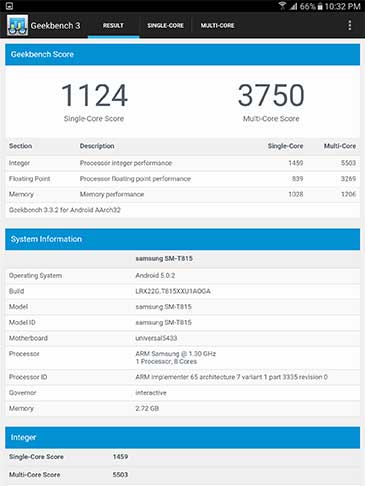Screen dimensions: 365x486
Task: Select the universal5433 motherboard value
Action: (156, 338)
